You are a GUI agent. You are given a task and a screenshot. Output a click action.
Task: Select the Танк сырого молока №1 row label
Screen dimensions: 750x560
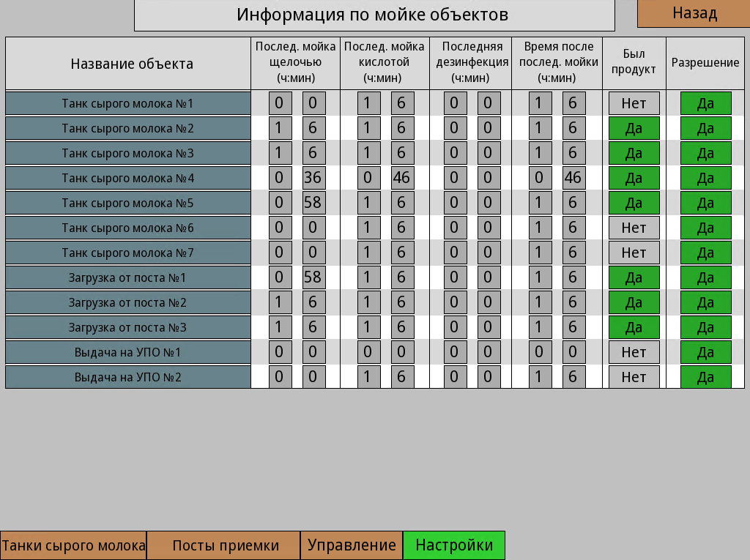pos(128,103)
